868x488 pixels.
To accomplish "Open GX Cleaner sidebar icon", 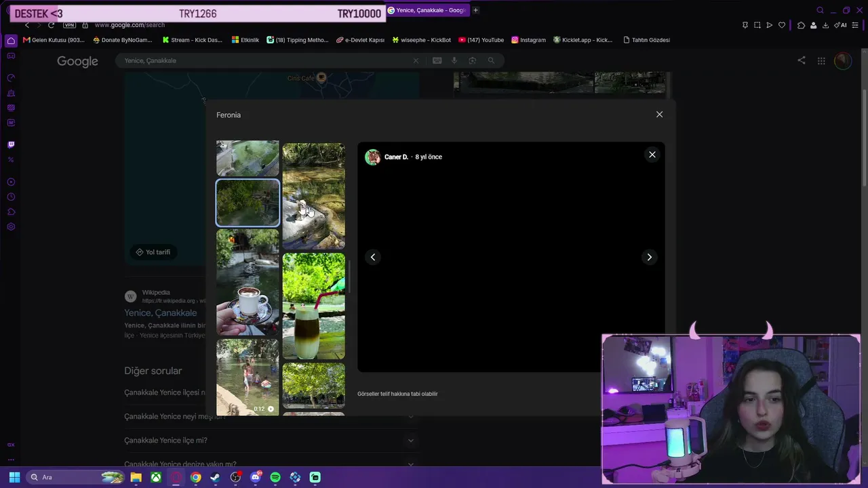I will (x=11, y=93).
